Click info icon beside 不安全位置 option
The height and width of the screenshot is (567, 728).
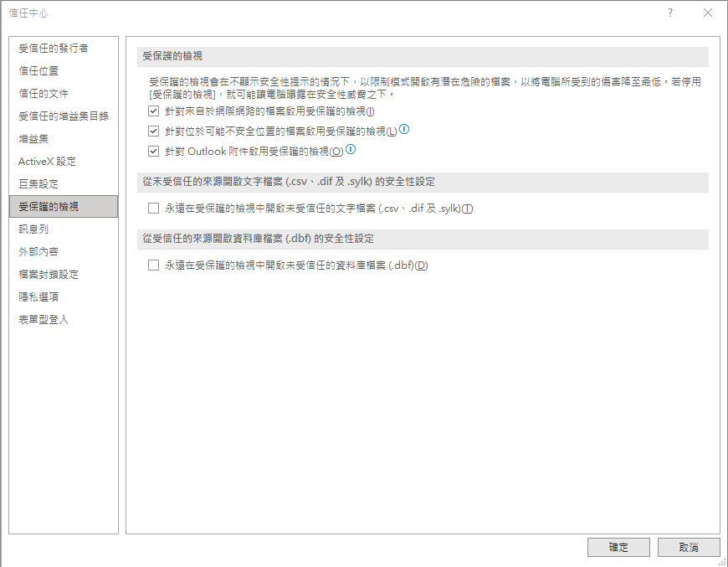(404, 129)
